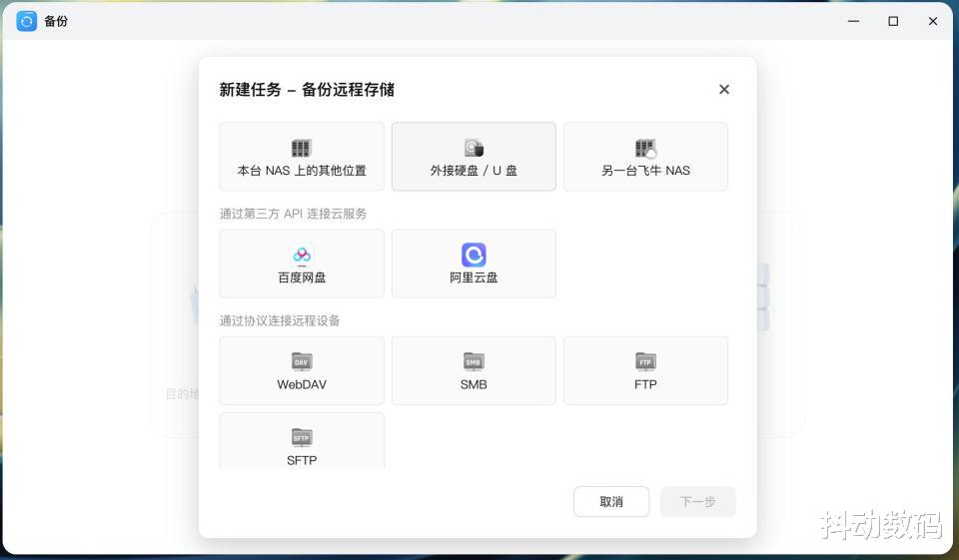Choose the FTP folder icon
This screenshot has height=560, width=959.
(646, 361)
